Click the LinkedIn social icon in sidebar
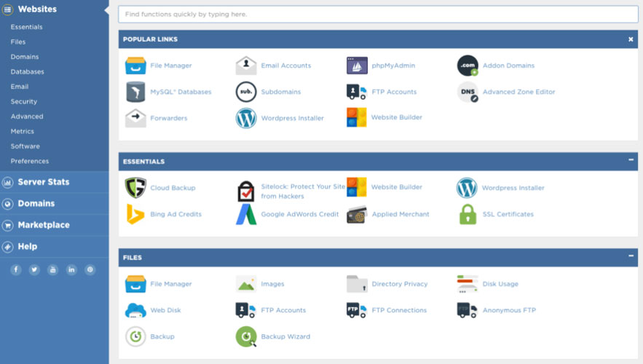This screenshot has width=643, height=364. [x=71, y=269]
